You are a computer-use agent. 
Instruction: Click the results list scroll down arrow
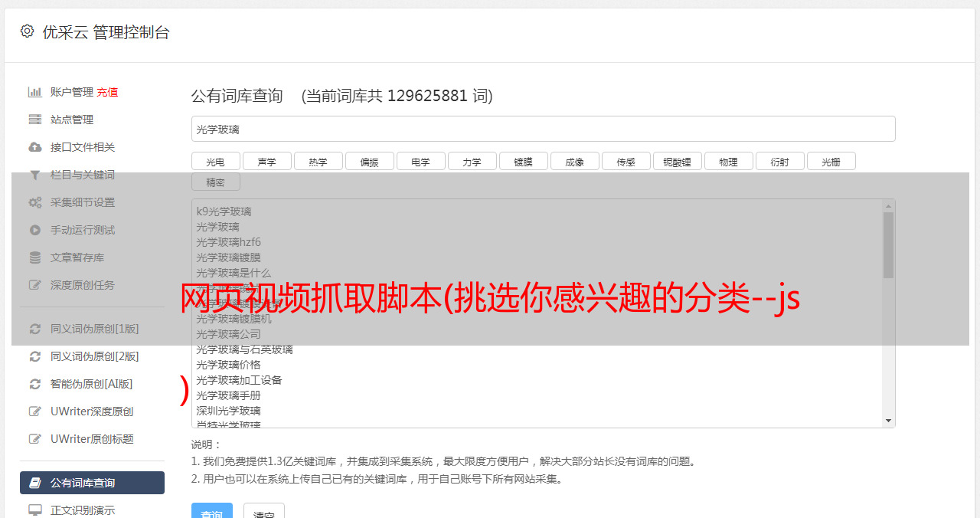tap(889, 421)
